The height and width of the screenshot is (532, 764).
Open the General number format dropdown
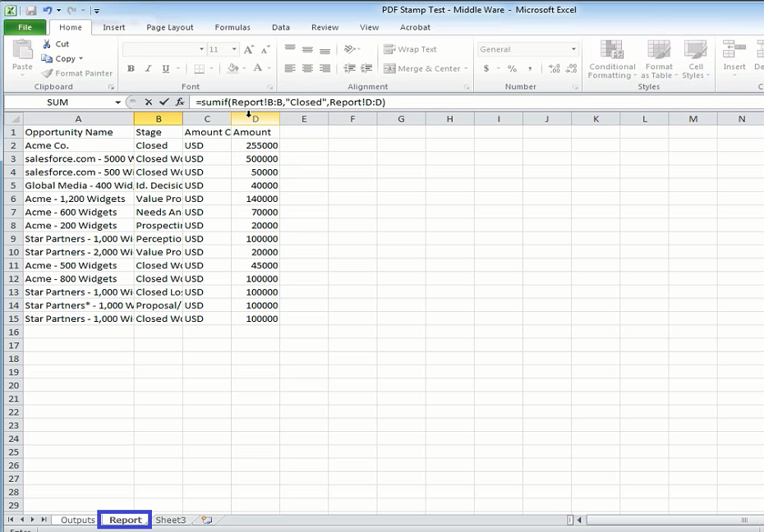point(573,49)
